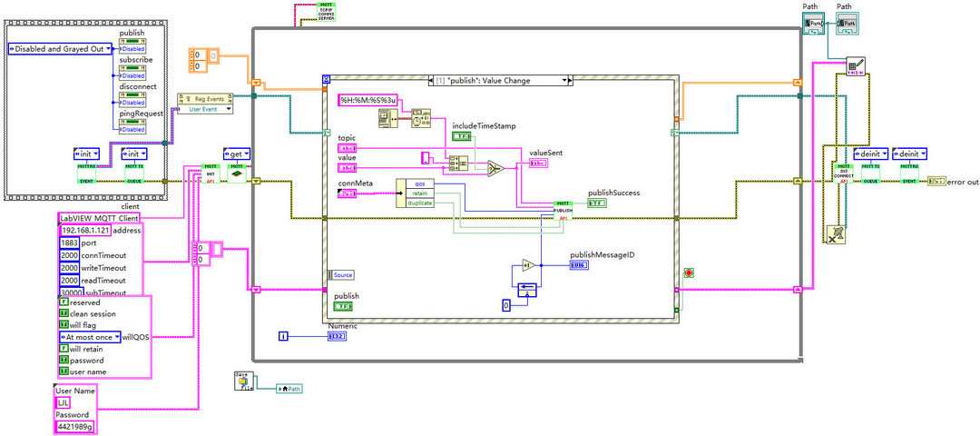Click the Source event data node
980x436 pixels.
coord(340,275)
